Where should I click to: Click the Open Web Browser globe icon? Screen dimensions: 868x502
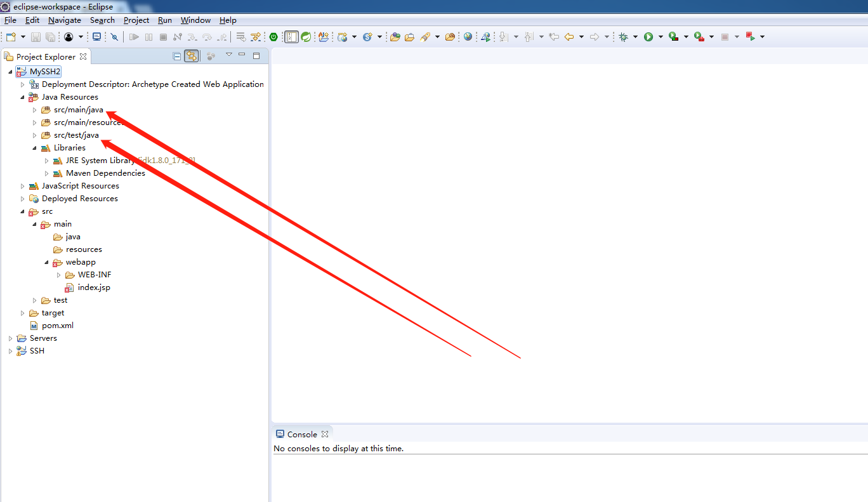[468, 37]
